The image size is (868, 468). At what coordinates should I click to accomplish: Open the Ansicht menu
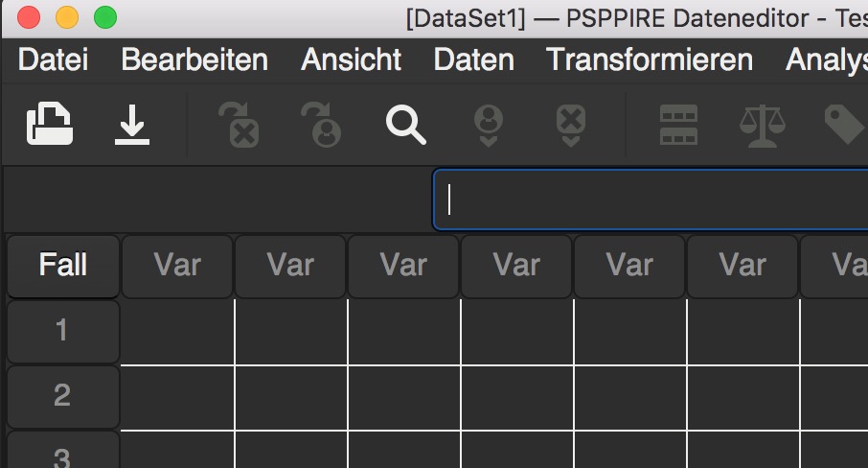(x=351, y=59)
